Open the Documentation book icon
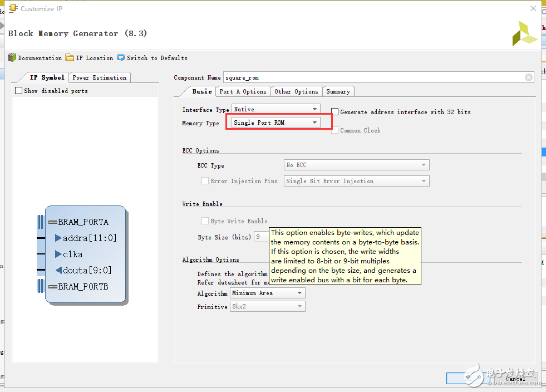546x392 pixels. 12,58
